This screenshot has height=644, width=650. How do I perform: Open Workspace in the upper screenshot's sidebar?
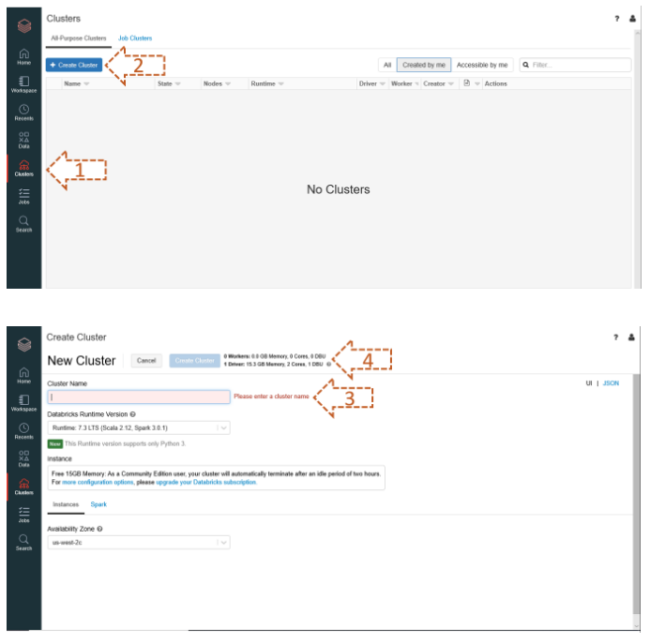pyautogui.click(x=24, y=84)
